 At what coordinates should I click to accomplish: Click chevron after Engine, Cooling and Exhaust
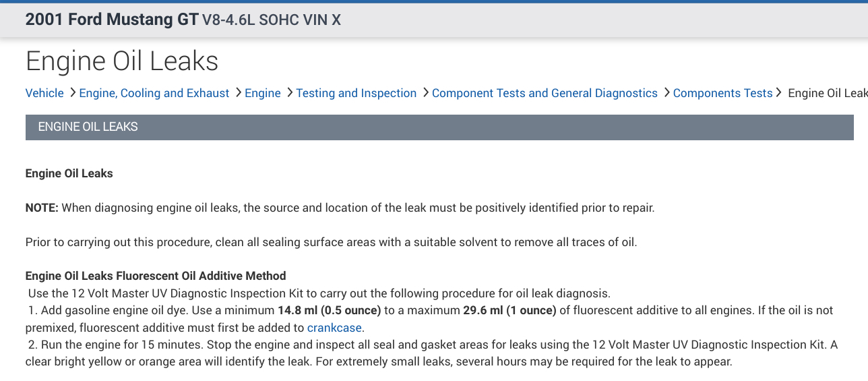238,92
